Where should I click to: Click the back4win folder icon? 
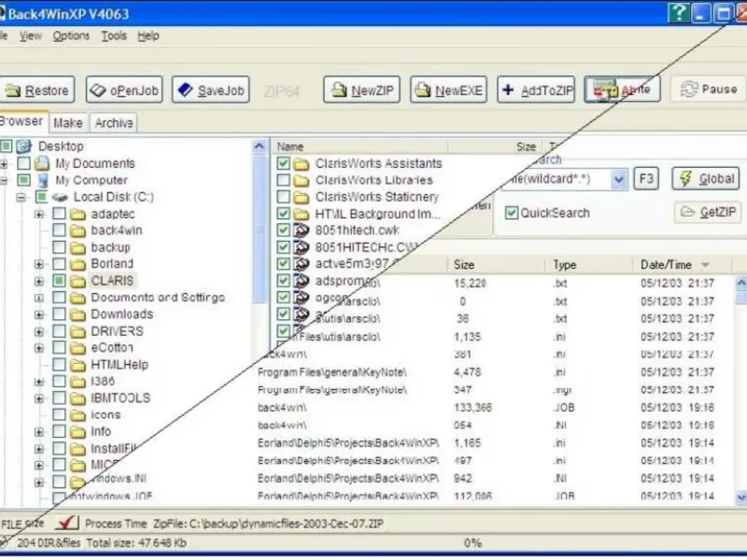[78, 231]
